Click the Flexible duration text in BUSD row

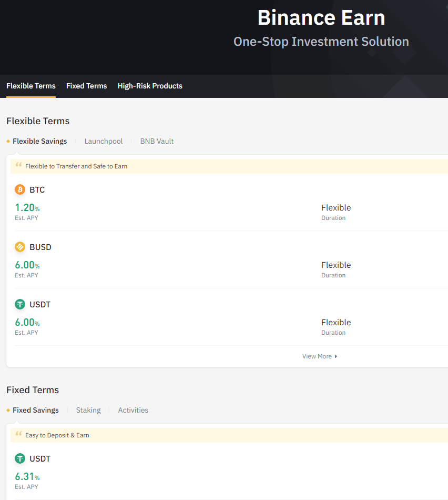coord(336,265)
